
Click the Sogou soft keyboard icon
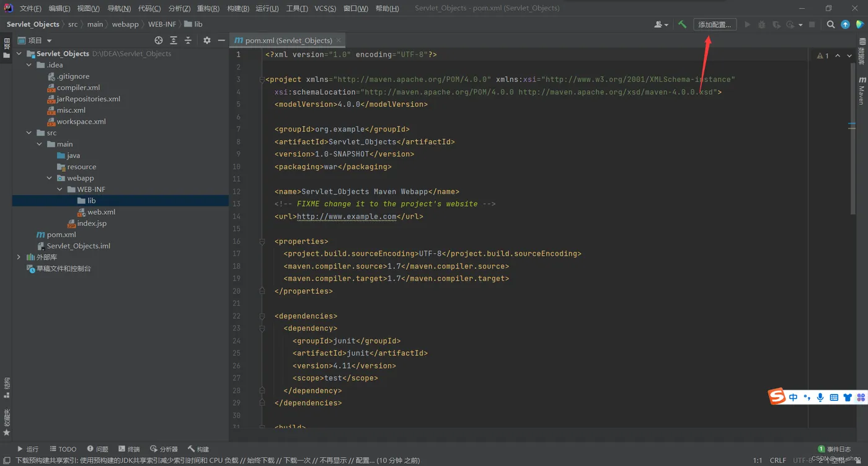[834, 397]
